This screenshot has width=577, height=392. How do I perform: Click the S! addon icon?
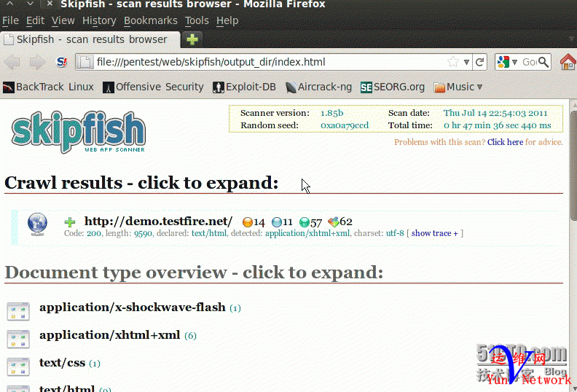tap(62, 62)
